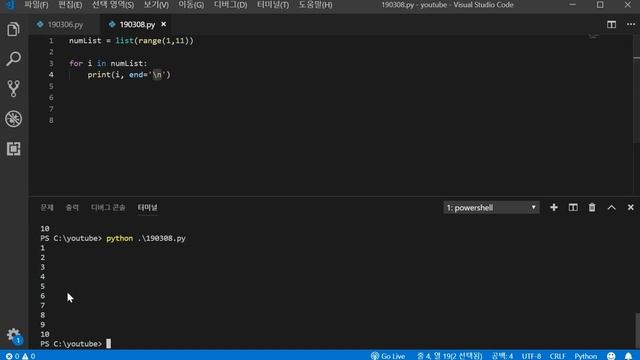Open the 터미널(T) menu
Image resolution: width=640 pixels, height=360 pixels.
tap(273, 5)
